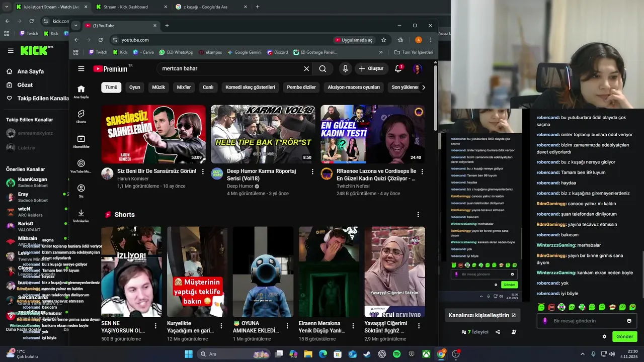Open Windows Start menu
Image resolution: width=644 pixels, height=362 pixels.
tap(189, 354)
